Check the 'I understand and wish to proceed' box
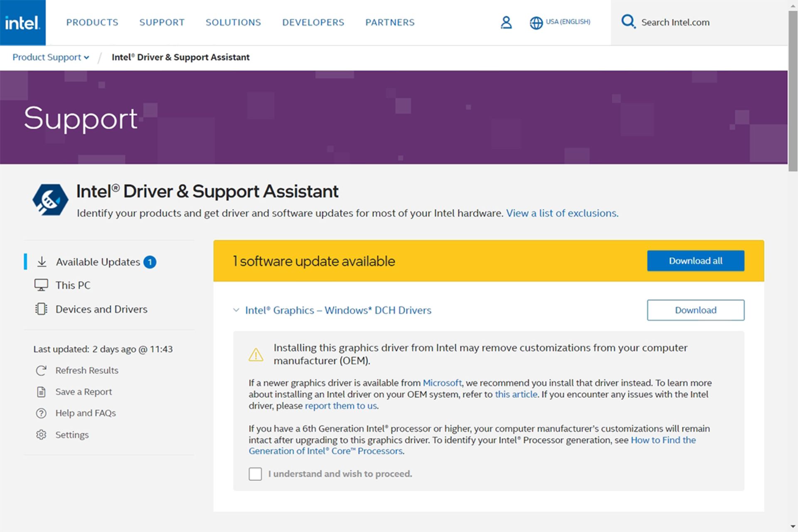The image size is (798, 532). pyautogui.click(x=255, y=474)
